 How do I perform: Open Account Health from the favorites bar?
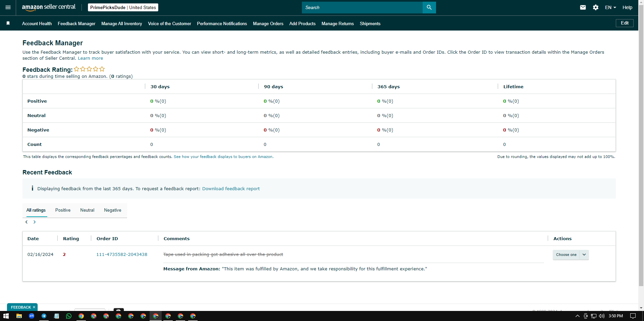point(37,23)
